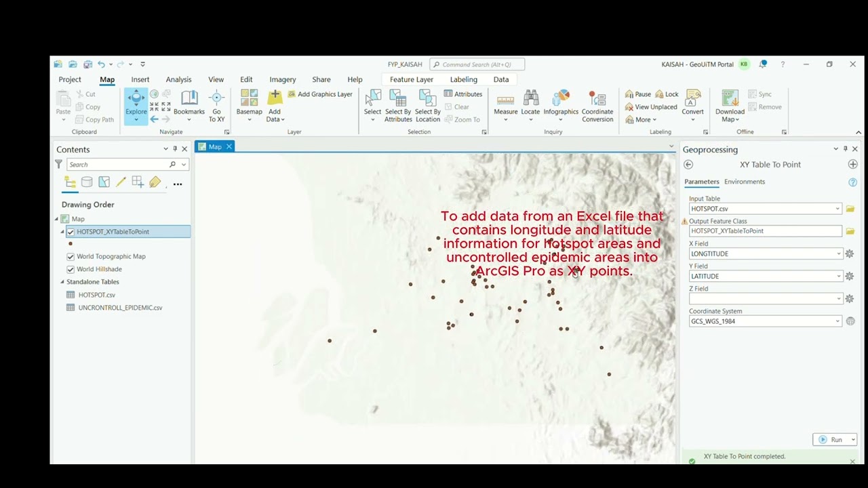Click the Go To XY tool
The height and width of the screenshot is (488, 868).
[216, 106]
